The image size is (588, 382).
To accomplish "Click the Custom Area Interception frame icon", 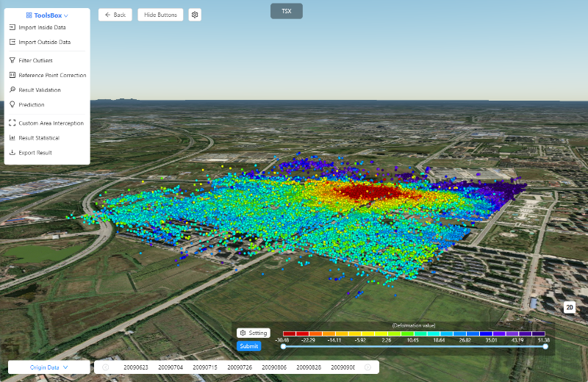I will (12, 123).
